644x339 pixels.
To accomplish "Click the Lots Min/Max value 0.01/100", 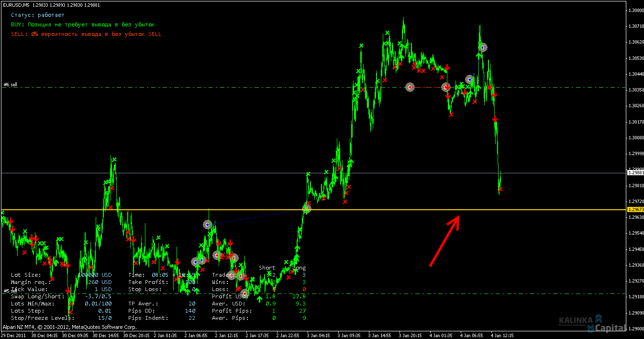I will (98, 304).
